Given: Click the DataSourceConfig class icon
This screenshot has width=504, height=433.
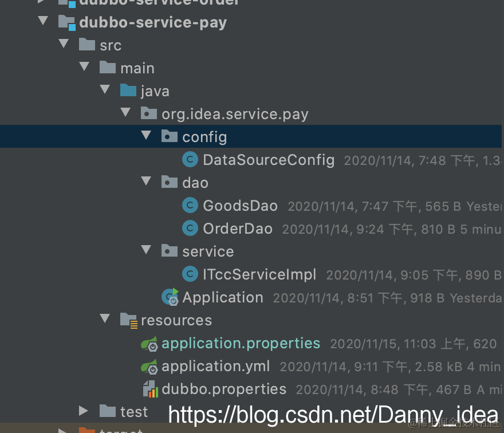Looking at the screenshot, I should 190,159.
